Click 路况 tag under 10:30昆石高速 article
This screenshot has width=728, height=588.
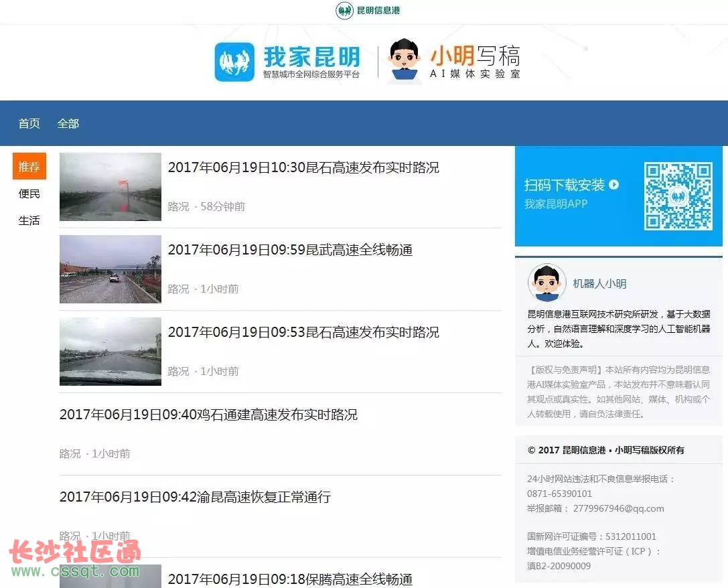coord(178,206)
